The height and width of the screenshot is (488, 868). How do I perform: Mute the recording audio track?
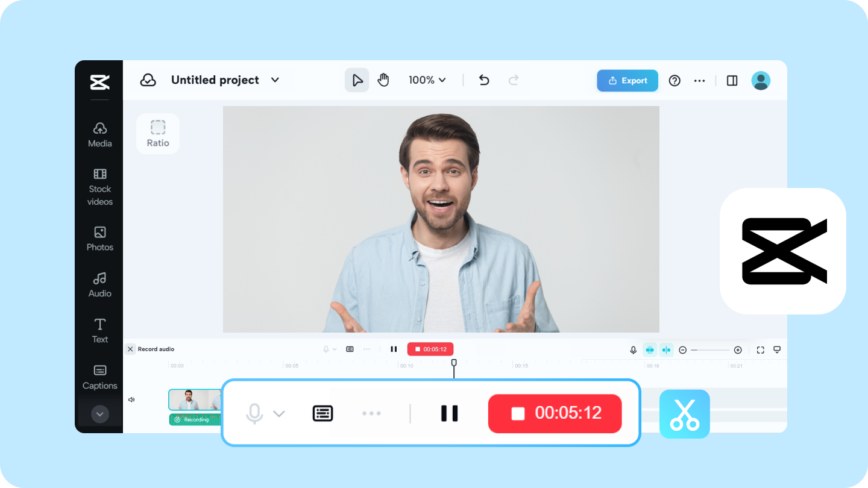(131, 399)
